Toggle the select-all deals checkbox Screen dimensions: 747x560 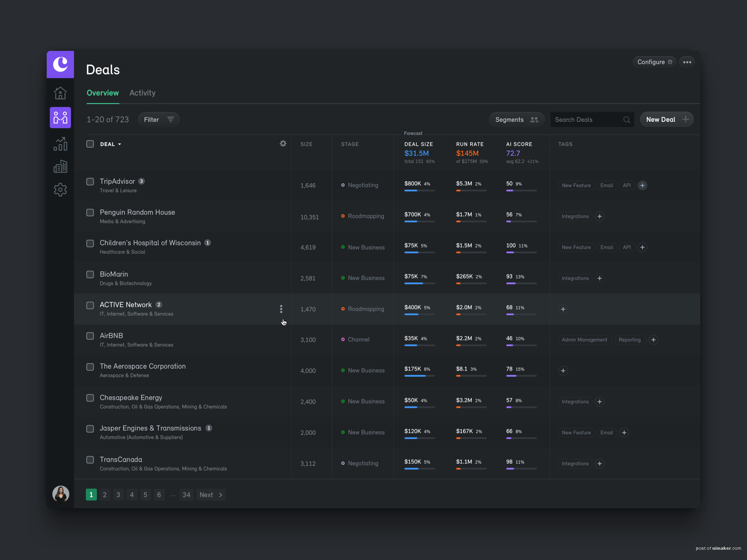pos(90,144)
